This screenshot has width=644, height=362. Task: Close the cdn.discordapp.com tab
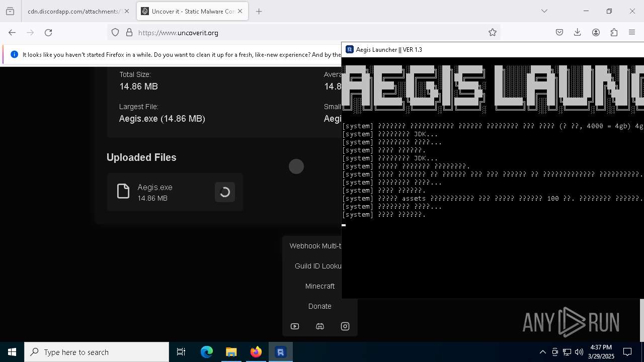point(126,11)
